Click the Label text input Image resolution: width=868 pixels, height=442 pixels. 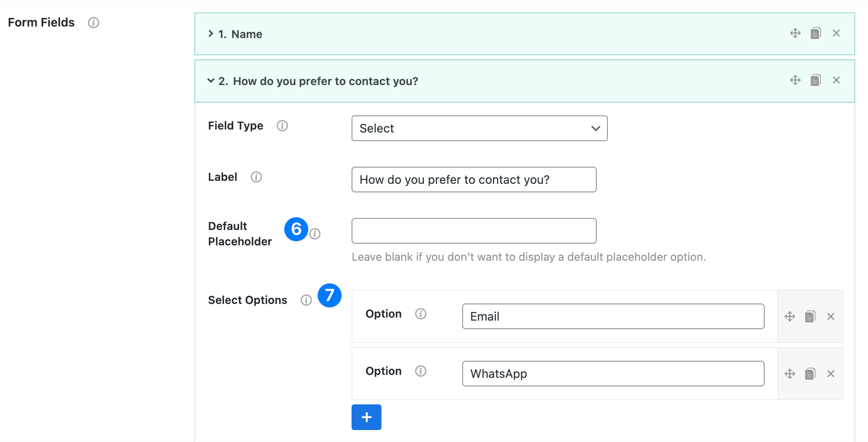coord(474,180)
